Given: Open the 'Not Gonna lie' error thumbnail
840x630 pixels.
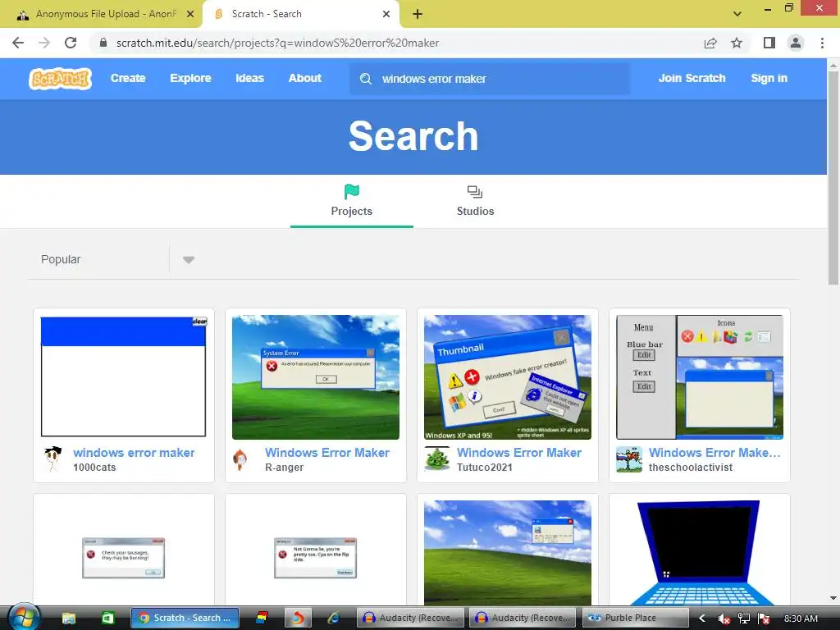Looking at the screenshot, I should (316, 554).
